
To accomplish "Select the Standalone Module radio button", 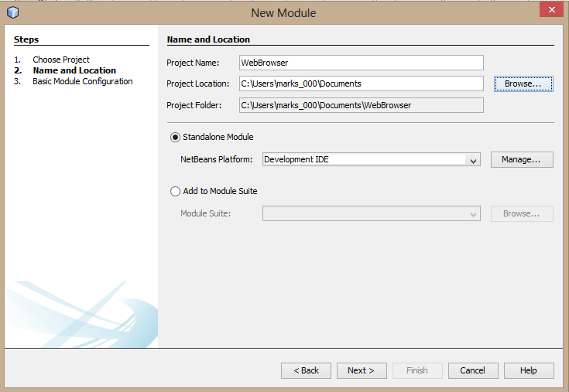I will pos(176,137).
